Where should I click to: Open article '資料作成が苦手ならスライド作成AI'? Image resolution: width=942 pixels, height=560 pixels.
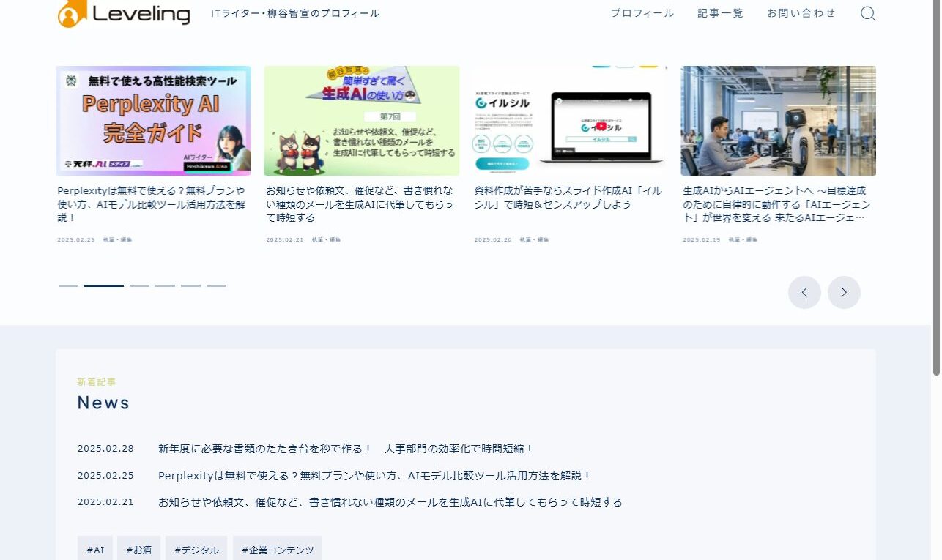click(x=568, y=198)
